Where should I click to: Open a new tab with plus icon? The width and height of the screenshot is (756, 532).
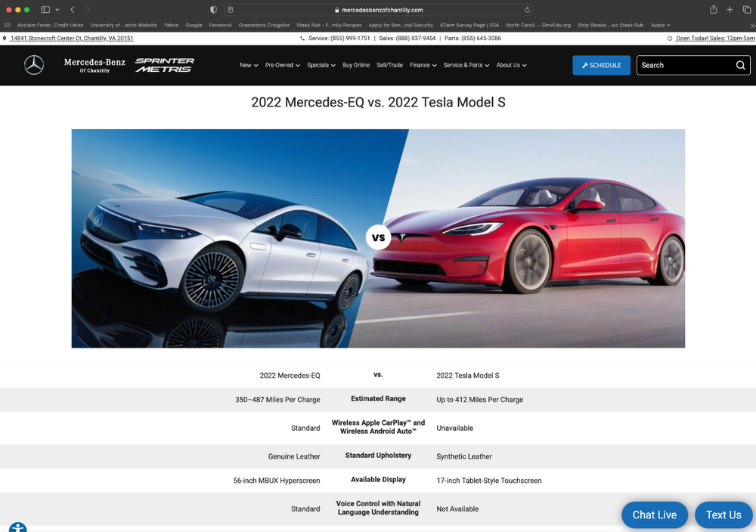pos(730,10)
